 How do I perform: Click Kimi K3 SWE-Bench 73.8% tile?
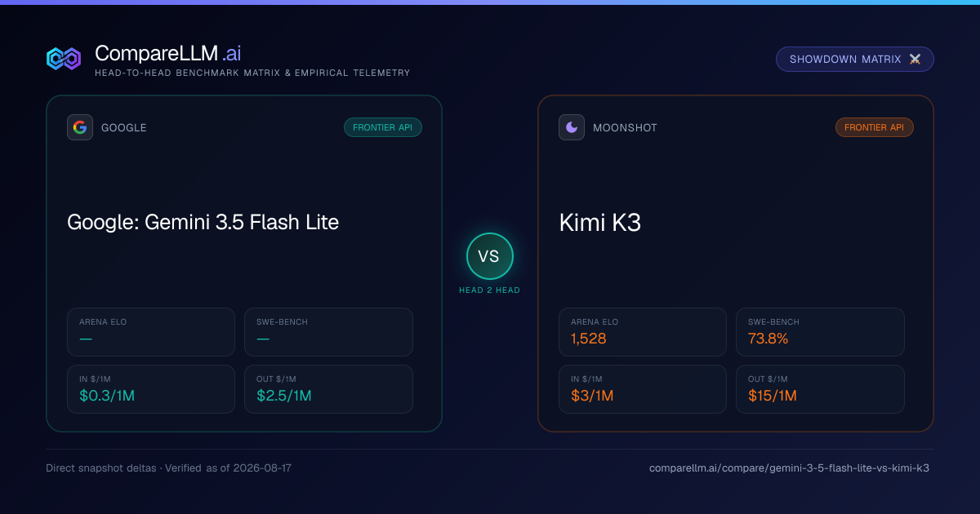click(820, 332)
